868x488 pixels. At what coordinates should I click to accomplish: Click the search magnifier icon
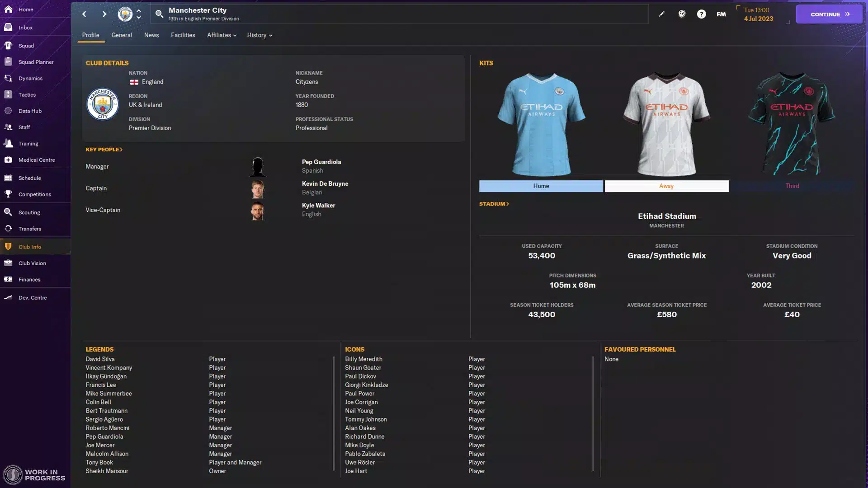point(159,14)
